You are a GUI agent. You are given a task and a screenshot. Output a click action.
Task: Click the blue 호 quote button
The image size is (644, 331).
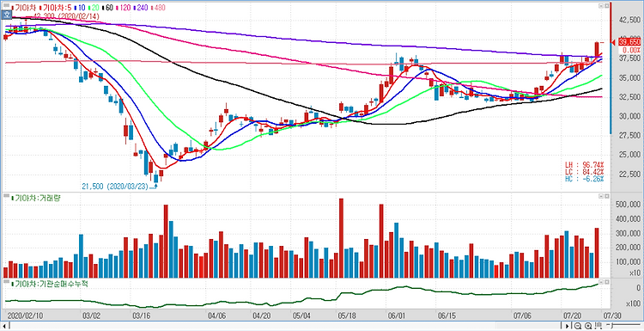[x=7, y=15]
